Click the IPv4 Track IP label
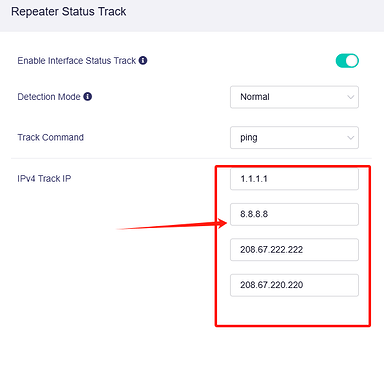The height and width of the screenshot is (374, 384). 44,179
